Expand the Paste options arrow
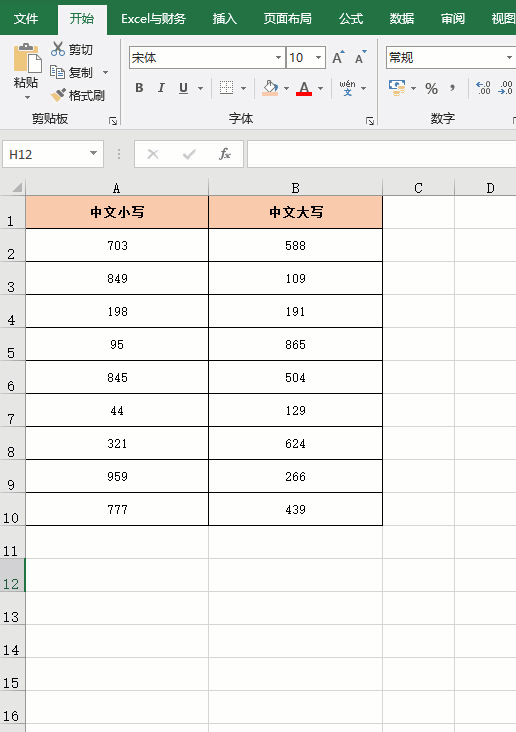This screenshot has height=732, width=516. 27,98
